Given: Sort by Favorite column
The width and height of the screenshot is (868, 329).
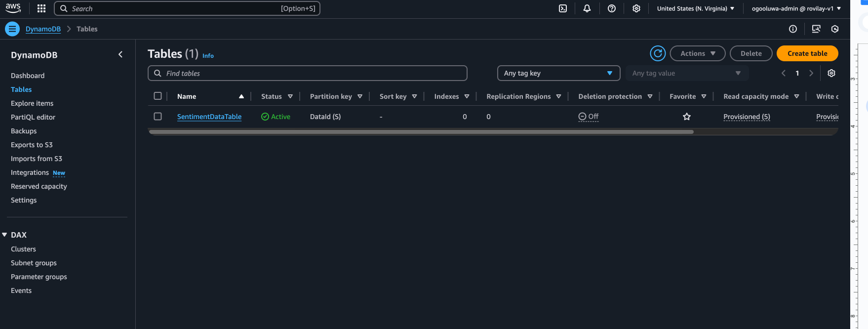Looking at the screenshot, I should (x=704, y=96).
